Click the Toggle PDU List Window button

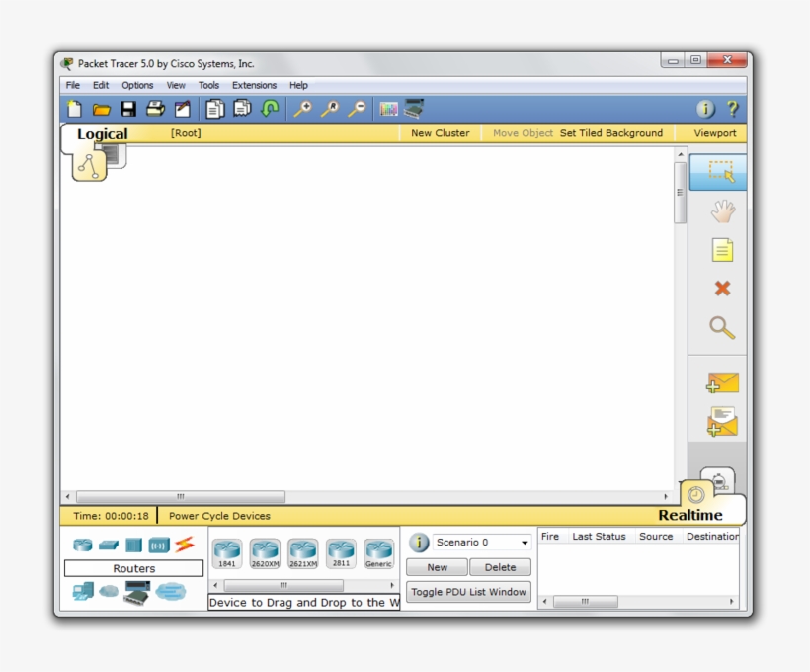pos(468,592)
